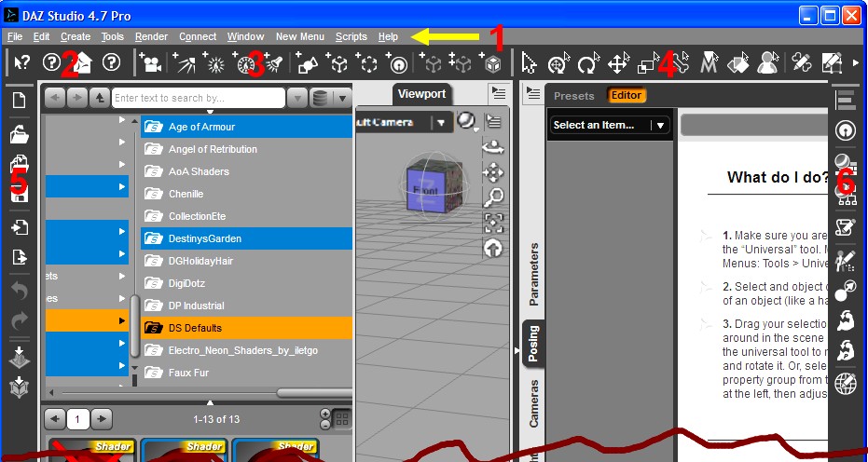Screen dimensions: 868x462
Task: Open a file with folder icon
Action: (x=20, y=134)
